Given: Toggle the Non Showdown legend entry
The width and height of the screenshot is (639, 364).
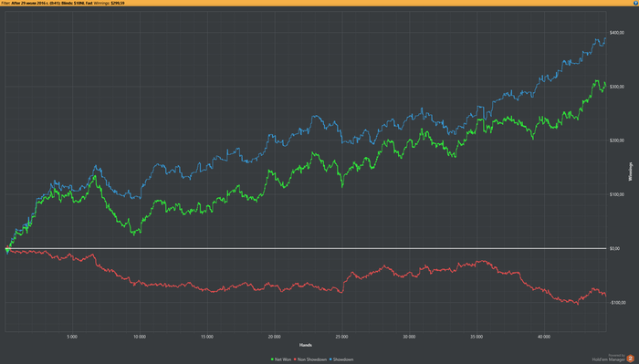Looking at the screenshot, I should (310, 359).
